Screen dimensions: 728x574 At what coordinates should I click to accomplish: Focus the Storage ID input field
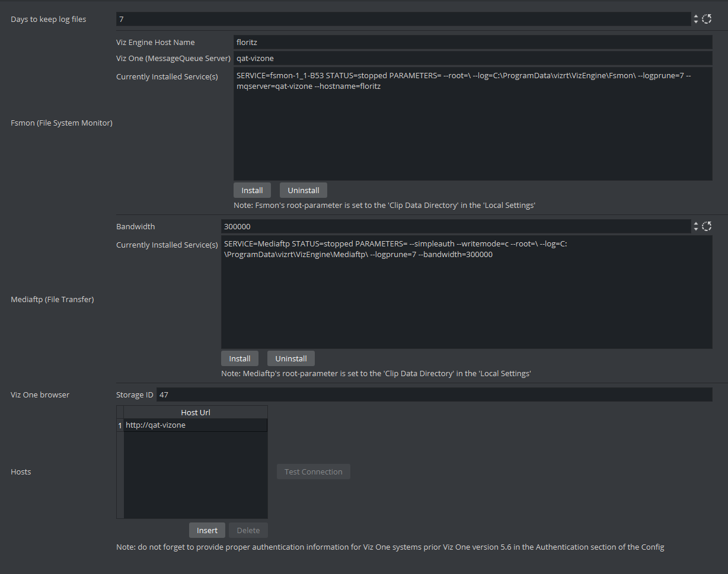click(434, 395)
